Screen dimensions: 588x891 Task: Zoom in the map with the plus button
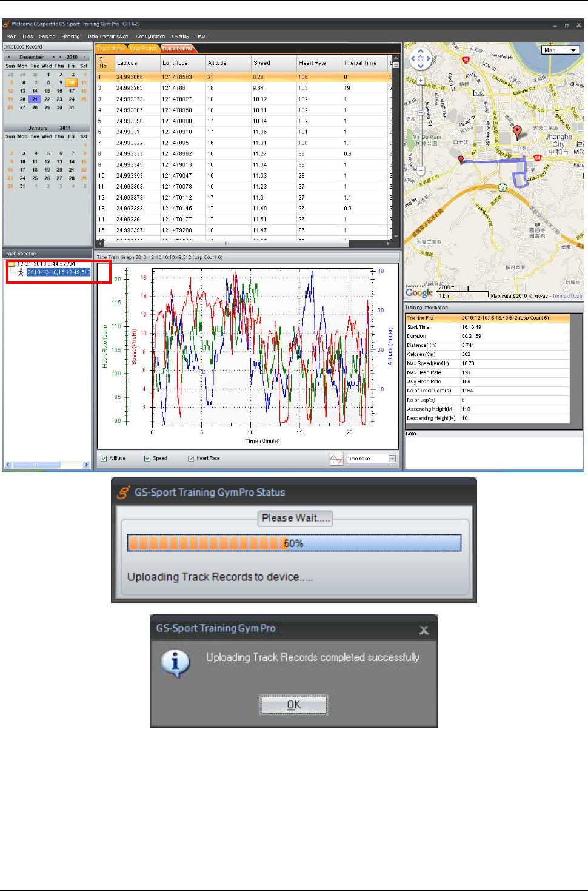(421, 79)
